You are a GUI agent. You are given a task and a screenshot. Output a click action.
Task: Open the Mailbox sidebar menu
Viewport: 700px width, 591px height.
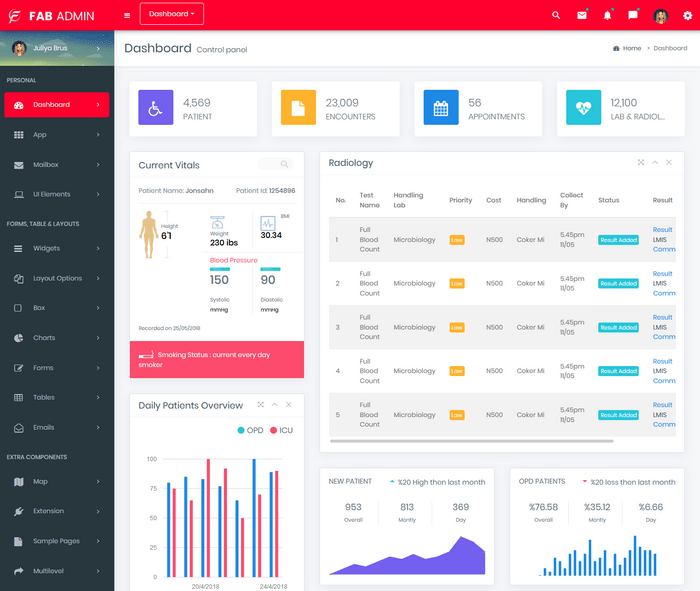[x=57, y=165]
